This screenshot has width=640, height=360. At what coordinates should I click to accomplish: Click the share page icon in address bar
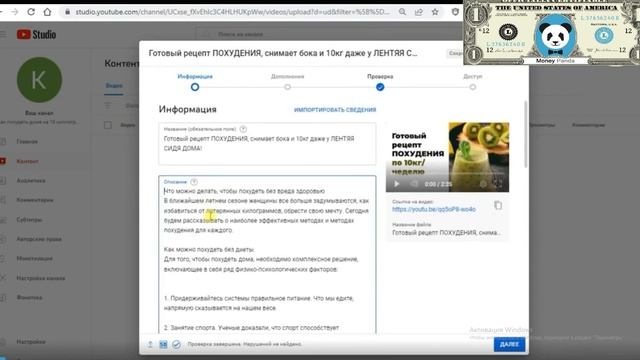point(419,12)
